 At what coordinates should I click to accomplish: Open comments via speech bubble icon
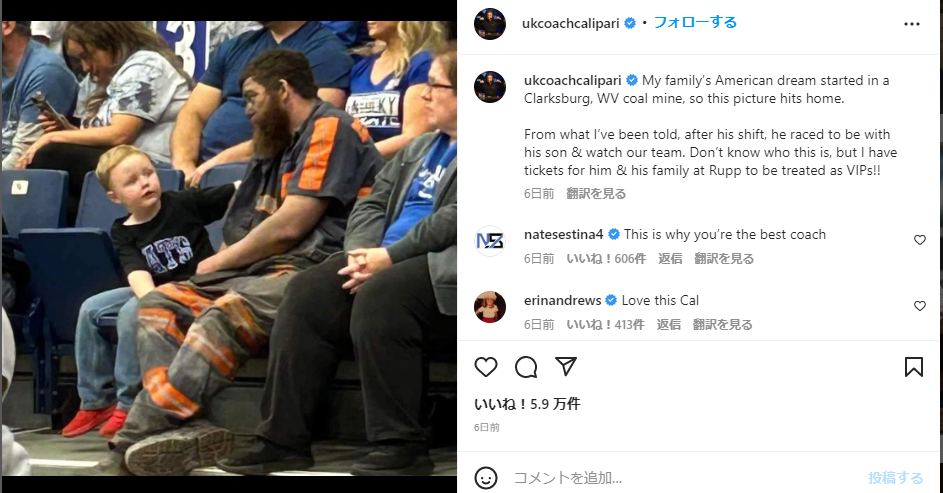526,367
